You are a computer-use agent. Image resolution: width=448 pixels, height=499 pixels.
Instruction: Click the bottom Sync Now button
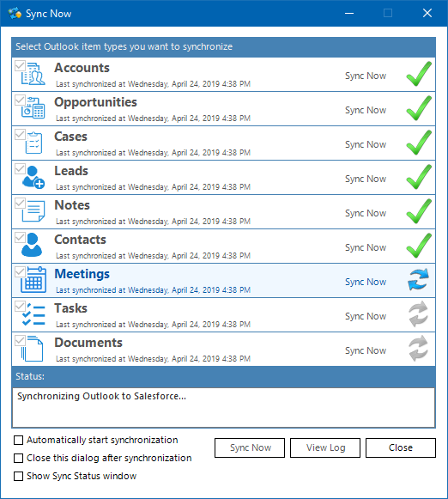(250, 447)
